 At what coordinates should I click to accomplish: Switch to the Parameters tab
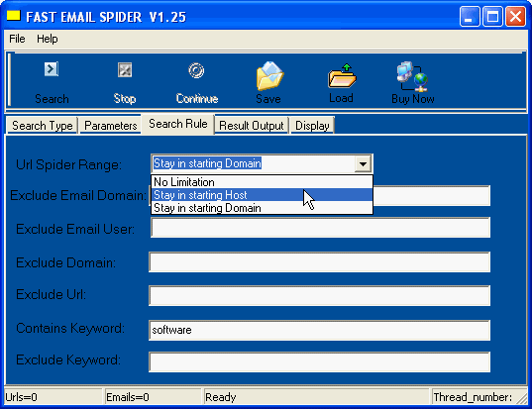point(111,126)
